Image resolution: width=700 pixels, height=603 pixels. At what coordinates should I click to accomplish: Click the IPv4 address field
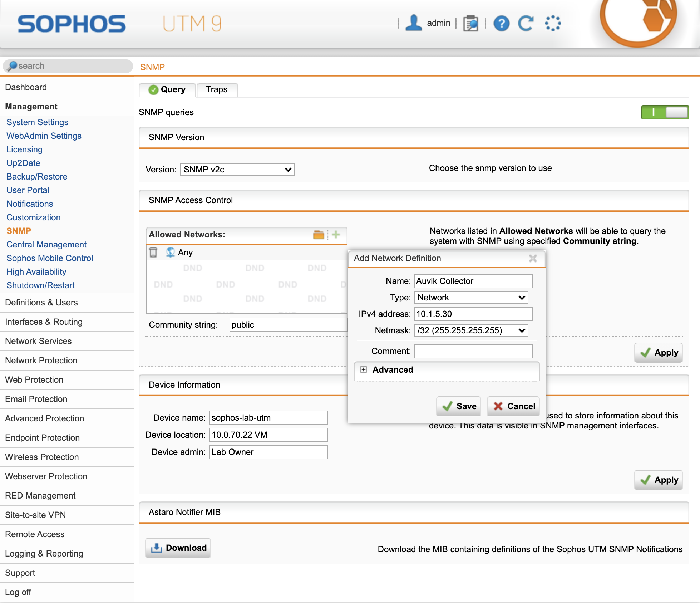point(473,314)
